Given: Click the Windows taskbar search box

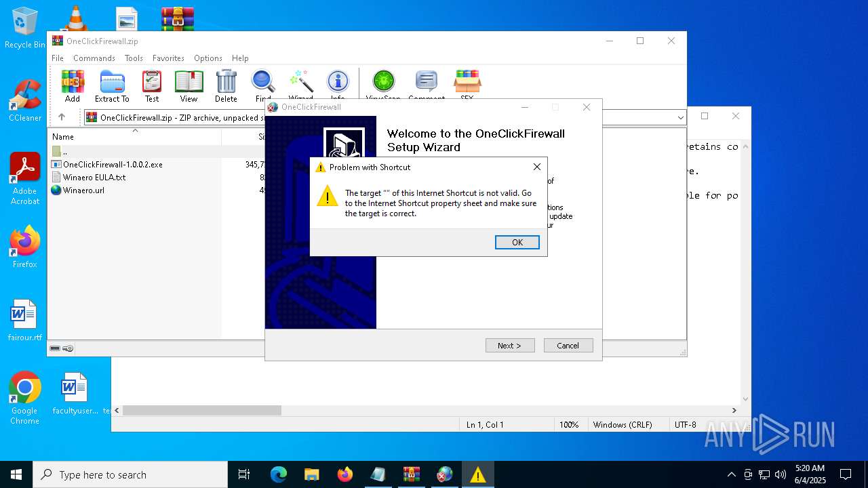Looking at the screenshot, I should point(130,474).
